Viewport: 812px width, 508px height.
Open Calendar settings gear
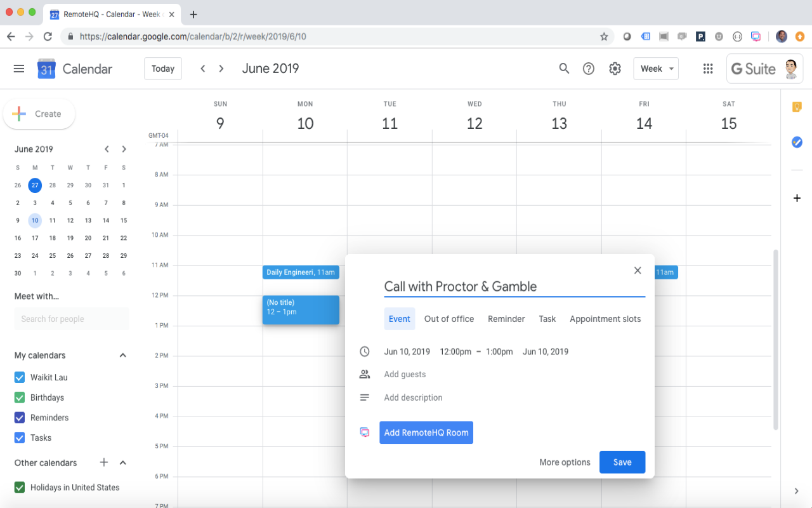pyautogui.click(x=614, y=68)
